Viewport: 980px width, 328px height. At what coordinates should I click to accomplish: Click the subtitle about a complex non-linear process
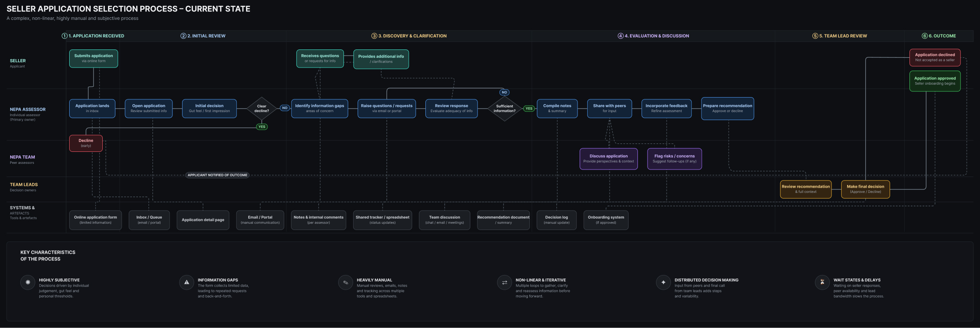[72, 19]
